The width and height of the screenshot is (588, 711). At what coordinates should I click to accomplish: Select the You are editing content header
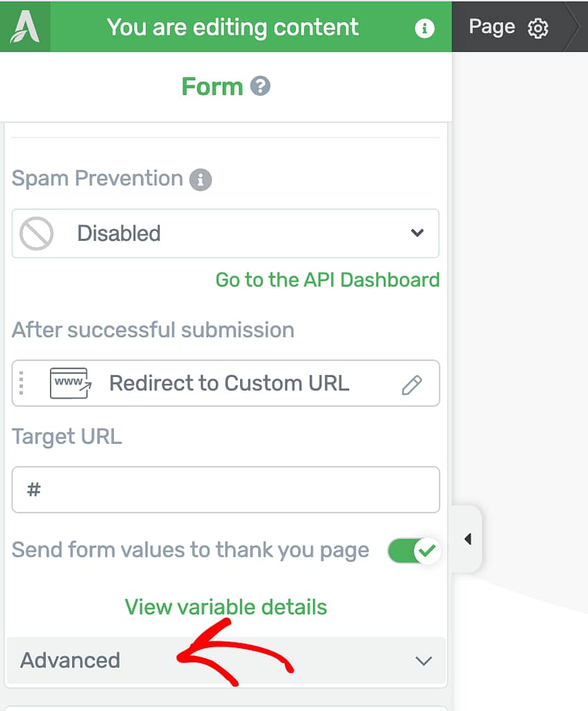233,27
